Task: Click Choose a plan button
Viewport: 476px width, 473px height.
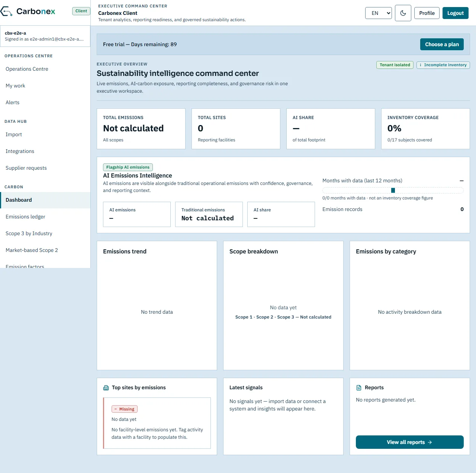Action: point(442,44)
